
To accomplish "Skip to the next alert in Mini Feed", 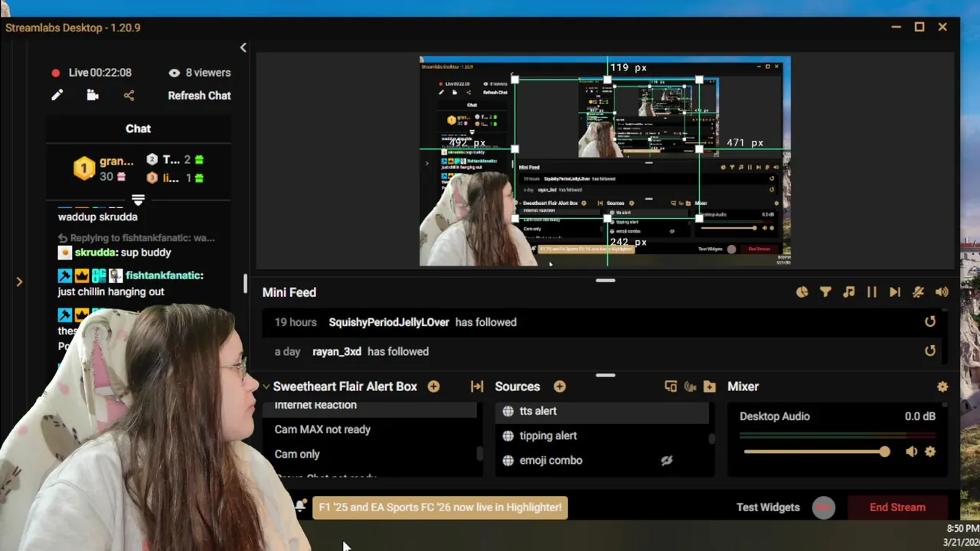I will (x=895, y=292).
